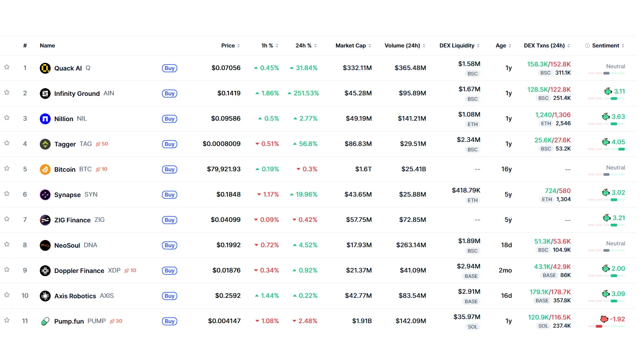Image resolution: width=644 pixels, height=362 pixels.
Task: Sort by Volume (24h) header
Action: pyautogui.click(x=405, y=46)
